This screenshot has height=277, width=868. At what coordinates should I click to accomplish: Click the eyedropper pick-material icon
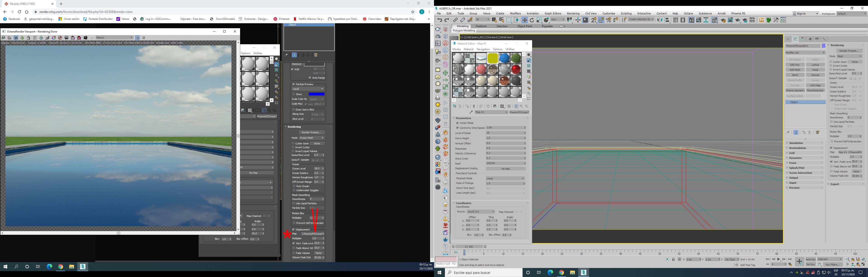pyautogui.click(x=471, y=112)
